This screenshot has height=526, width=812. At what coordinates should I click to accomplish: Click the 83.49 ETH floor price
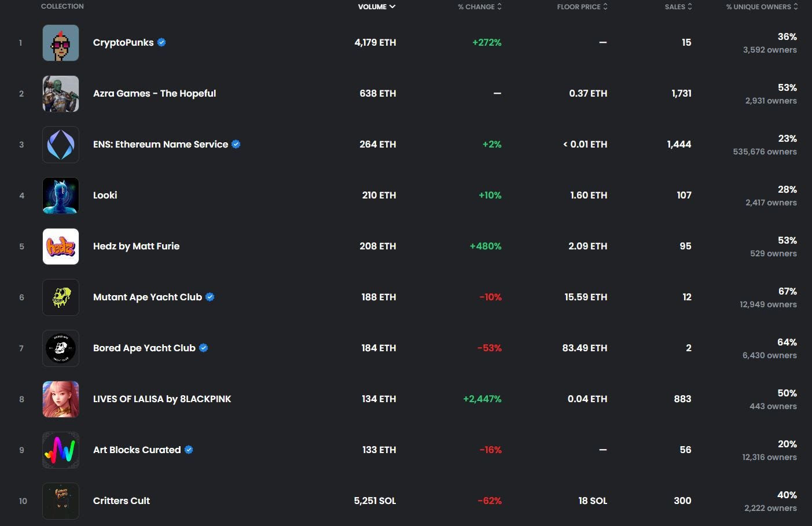point(585,348)
